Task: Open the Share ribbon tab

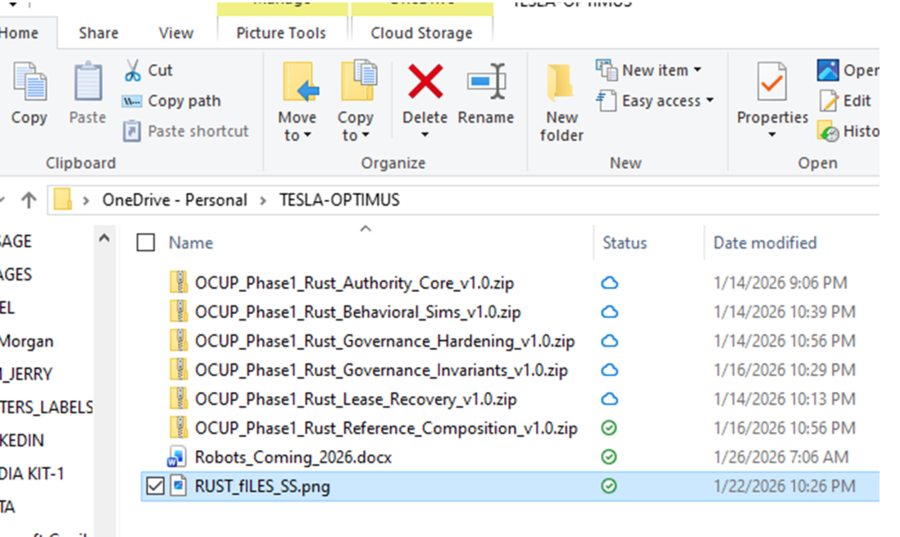Action: pos(98,33)
